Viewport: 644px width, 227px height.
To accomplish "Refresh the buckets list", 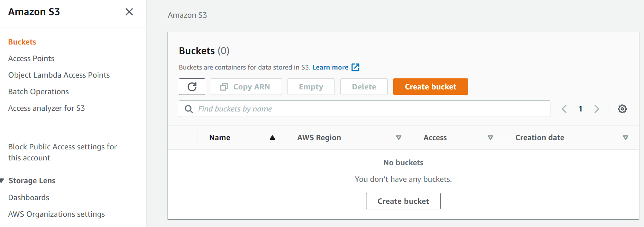I will click(192, 87).
